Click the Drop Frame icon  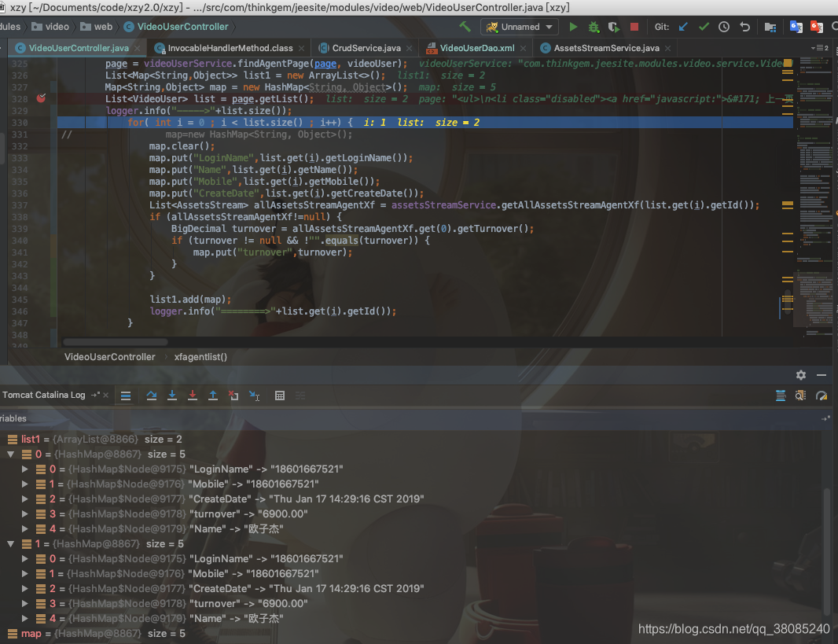click(233, 396)
